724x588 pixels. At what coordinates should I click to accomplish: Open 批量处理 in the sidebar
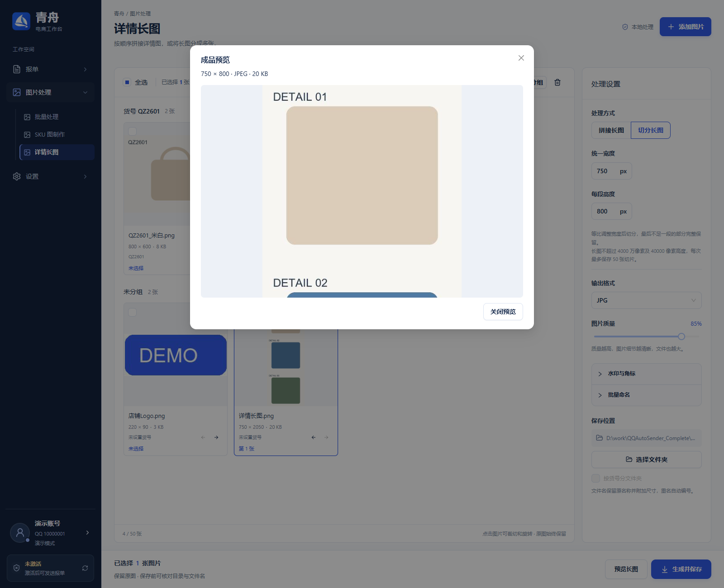tap(57, 117)
